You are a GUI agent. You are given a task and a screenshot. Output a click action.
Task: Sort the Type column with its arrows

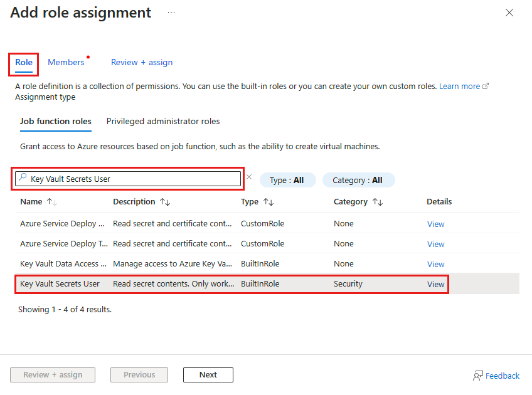tap(269, 201)
